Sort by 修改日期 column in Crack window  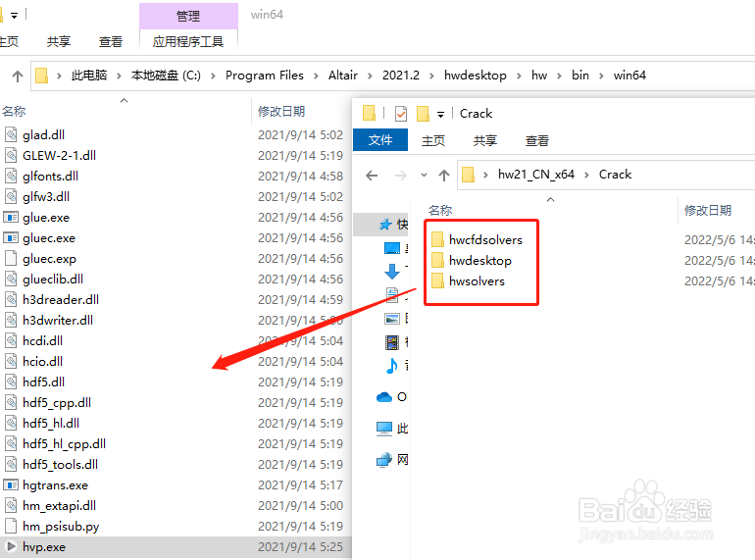(x=708, y=211)
